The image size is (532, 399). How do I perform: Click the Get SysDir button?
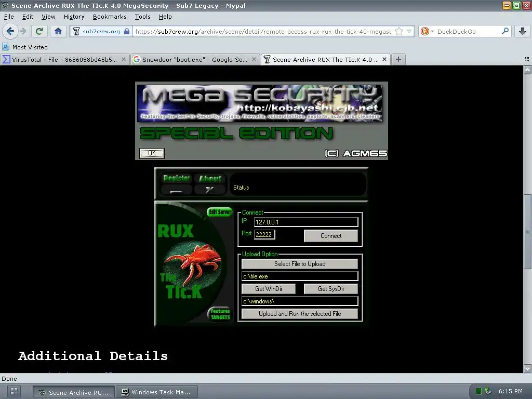(x=331, y=289)
